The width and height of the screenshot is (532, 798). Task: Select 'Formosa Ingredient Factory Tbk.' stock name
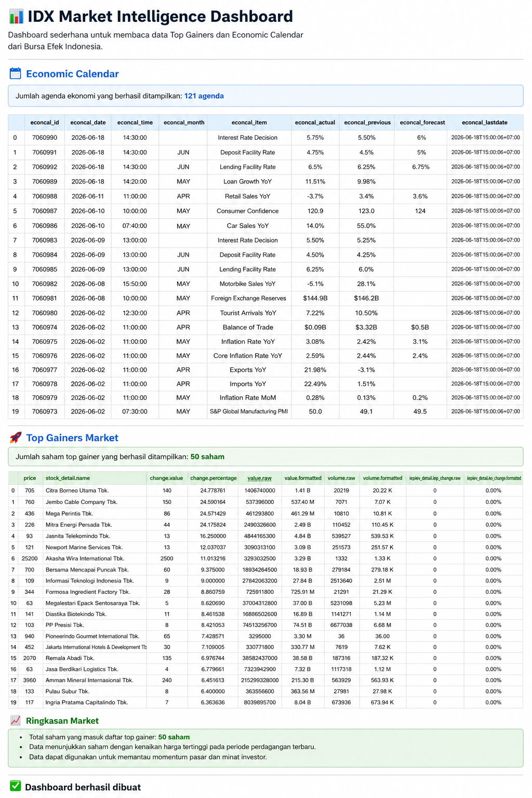tap(88, 592)
